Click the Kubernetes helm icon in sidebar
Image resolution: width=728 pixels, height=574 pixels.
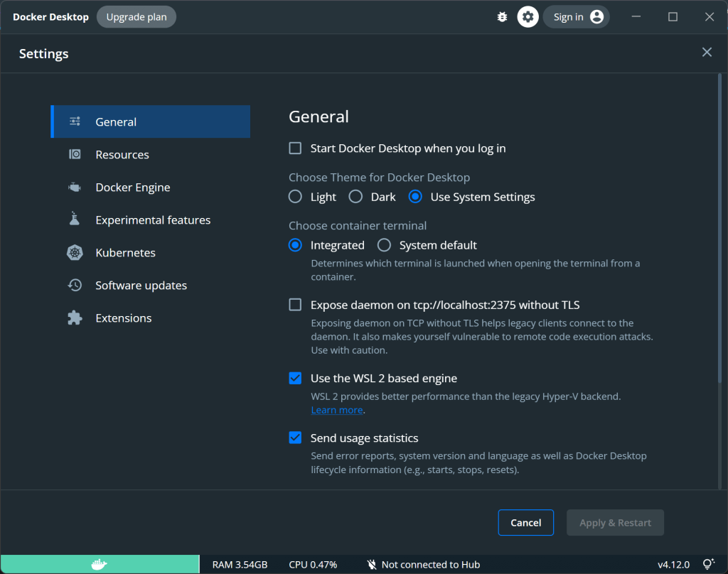tap(75, 252)
